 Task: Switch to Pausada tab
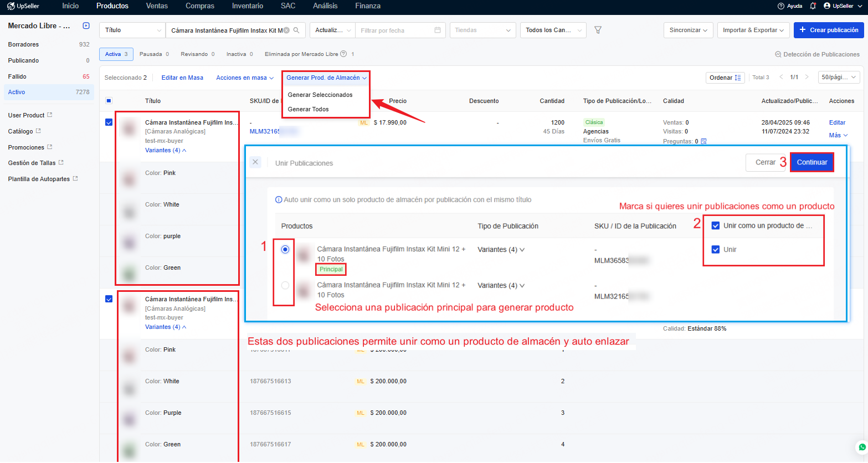[x=154, y=54]
